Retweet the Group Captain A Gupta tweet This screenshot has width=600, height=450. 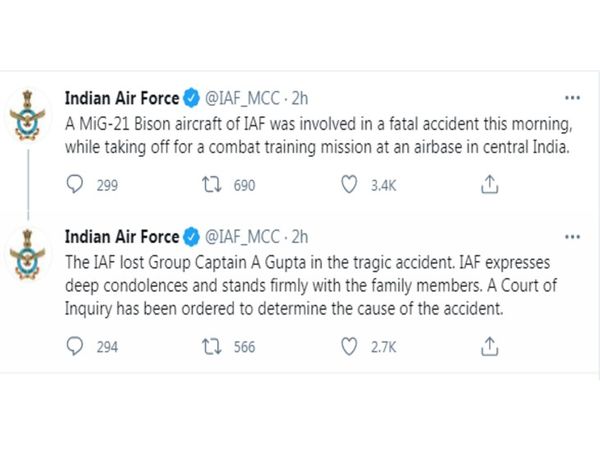click(x=212, y=346)
